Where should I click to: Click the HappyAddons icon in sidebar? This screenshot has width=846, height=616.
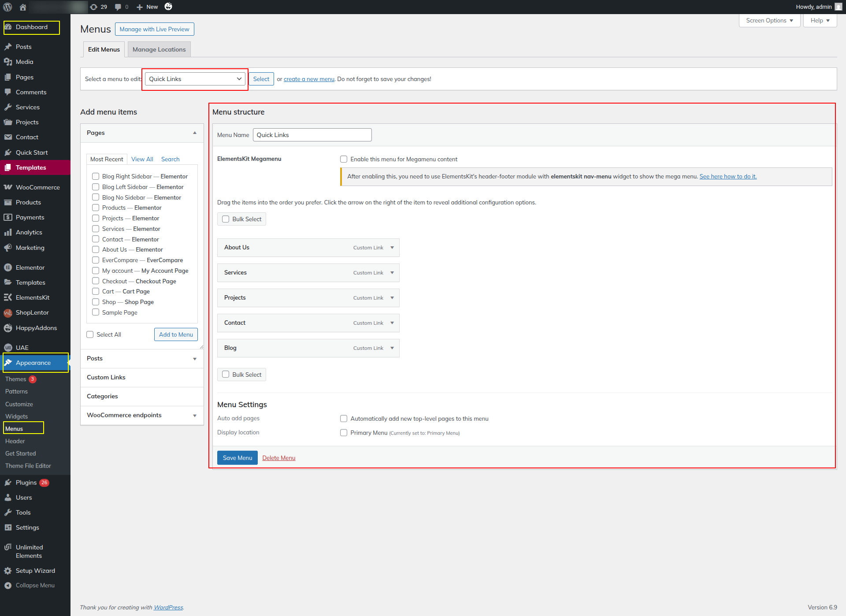click(x=8, y=328)
